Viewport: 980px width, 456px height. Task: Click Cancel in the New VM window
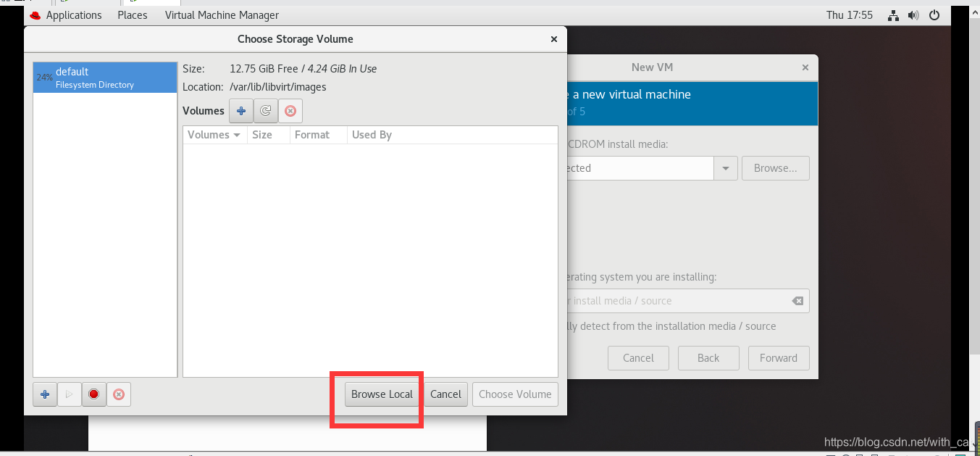[x=638, y=358]
